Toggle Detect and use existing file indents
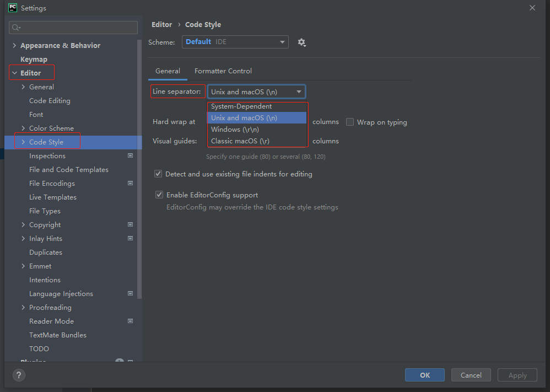Image resolution: width=550 pixels, height=392 pixels. point(159,174)
